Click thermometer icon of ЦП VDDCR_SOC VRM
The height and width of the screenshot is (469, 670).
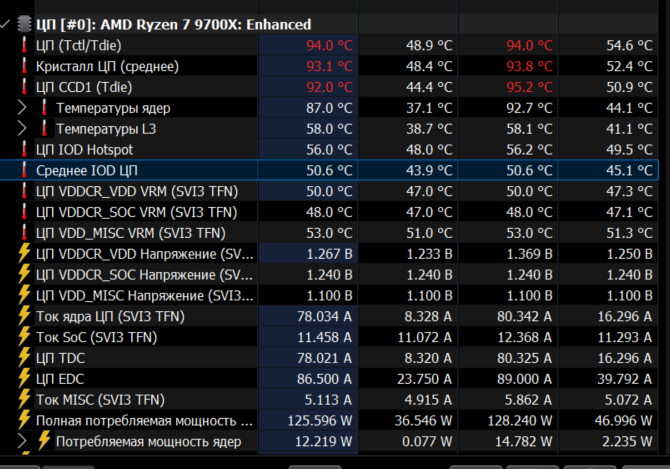24,212
